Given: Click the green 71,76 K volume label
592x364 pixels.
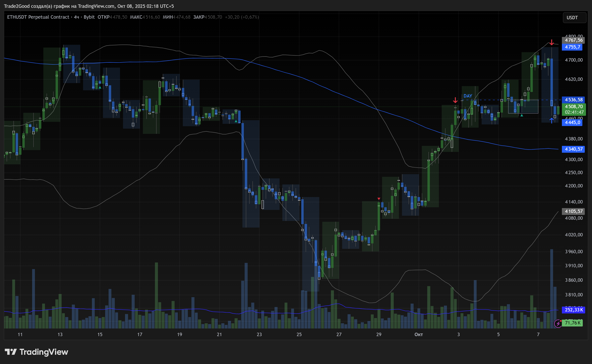Looking at the screenshot, I should pyautogui.click(x=573, y=323).
